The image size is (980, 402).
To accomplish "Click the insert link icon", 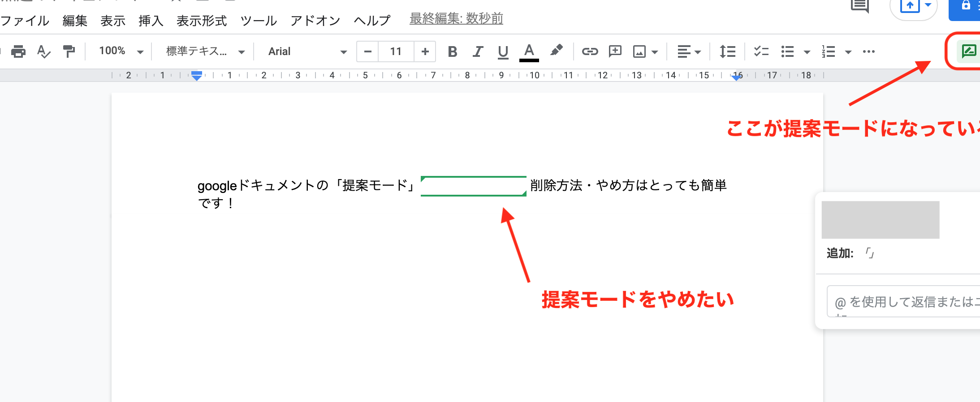I will (x=590, y=51).
